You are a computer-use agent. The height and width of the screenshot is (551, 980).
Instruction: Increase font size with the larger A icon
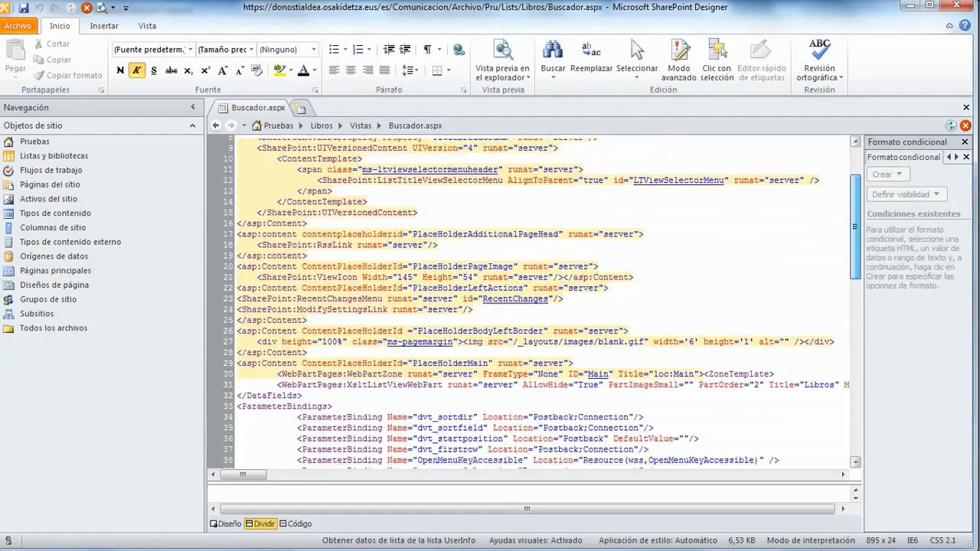pos(223,70)
